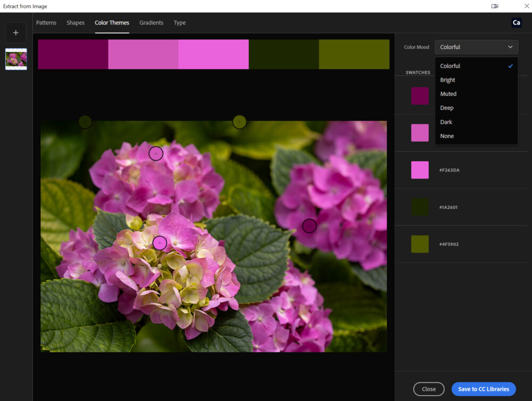Viewport: 532px width, 401px height.
Task: Select the #1A2601 swatch square
Action: [420, 207]
